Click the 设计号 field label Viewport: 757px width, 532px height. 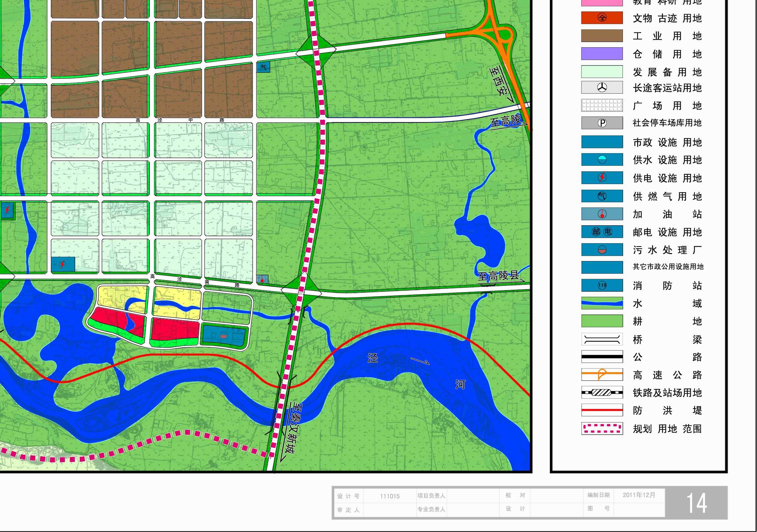(x=348, y=496)
